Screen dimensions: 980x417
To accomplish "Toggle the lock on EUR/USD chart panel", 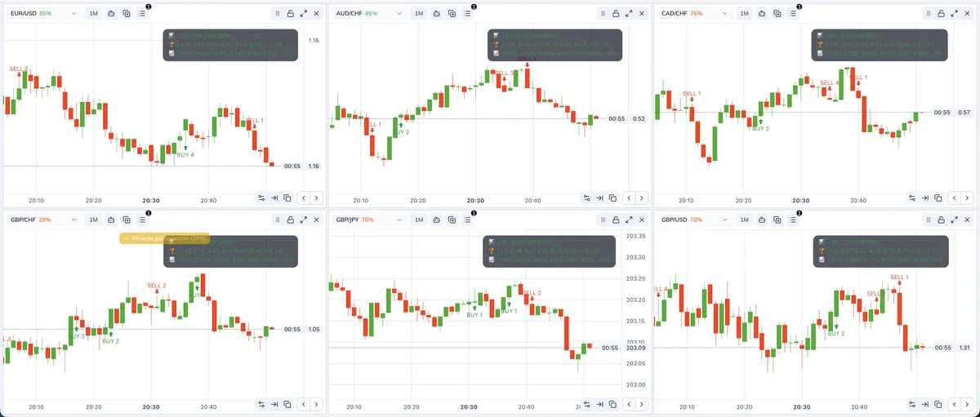I will pyautogui.click(x=290, y=14).
